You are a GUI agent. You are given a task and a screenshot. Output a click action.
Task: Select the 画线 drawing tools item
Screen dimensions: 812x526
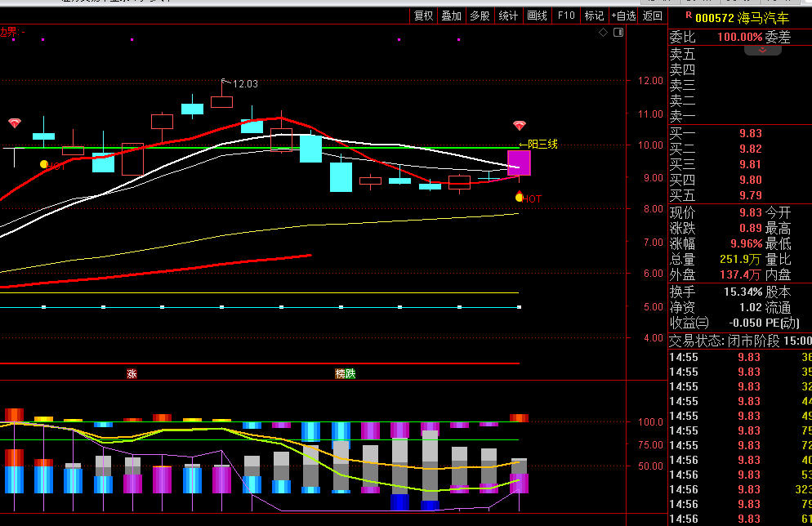(537, 16)
